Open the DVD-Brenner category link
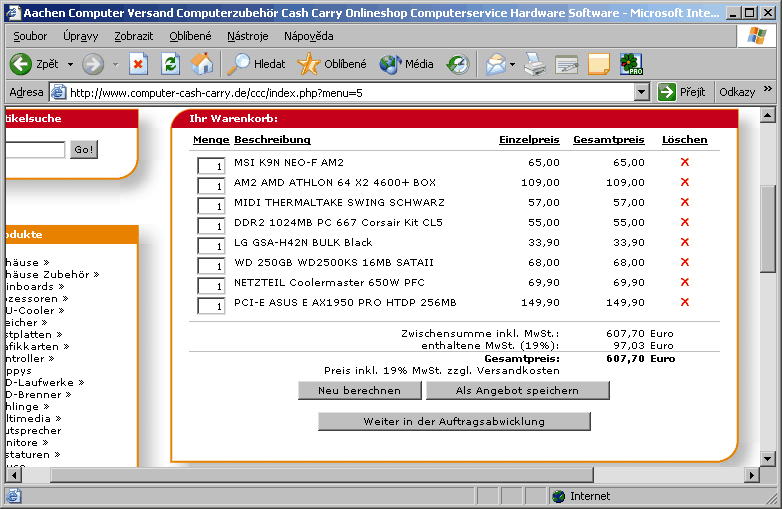 [38, 394]
